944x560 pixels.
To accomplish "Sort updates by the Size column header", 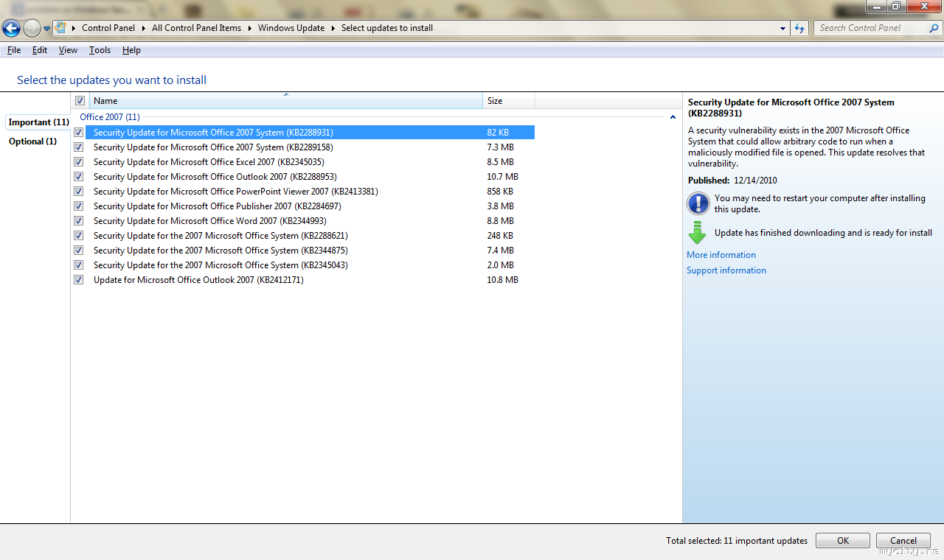I will (x=509, y=101).
